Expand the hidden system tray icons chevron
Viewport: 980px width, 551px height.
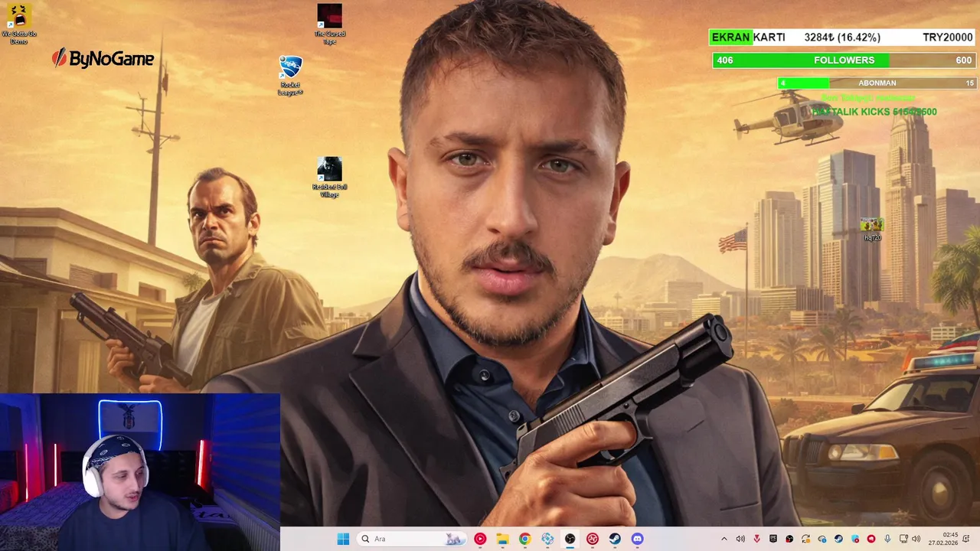click(x=724, y=539)
